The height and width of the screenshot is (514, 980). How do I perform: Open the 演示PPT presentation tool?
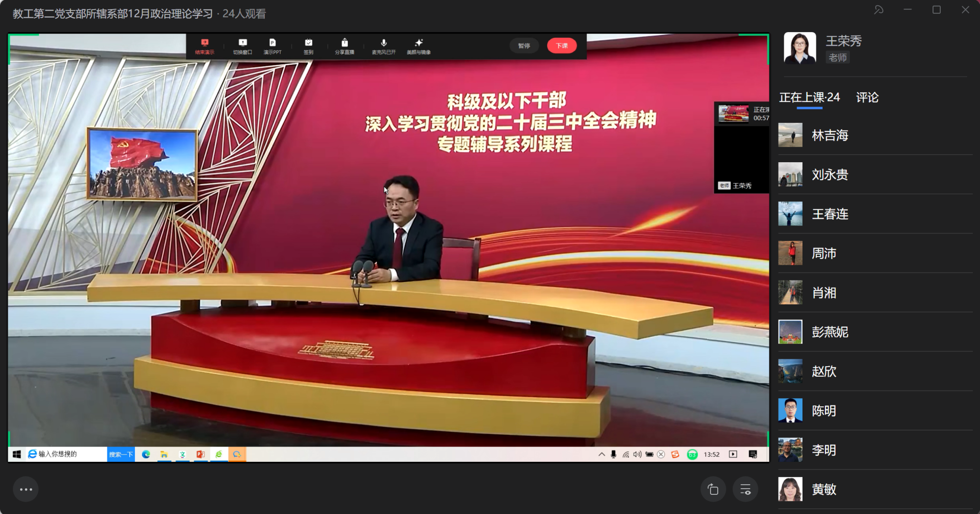point(272,46)
